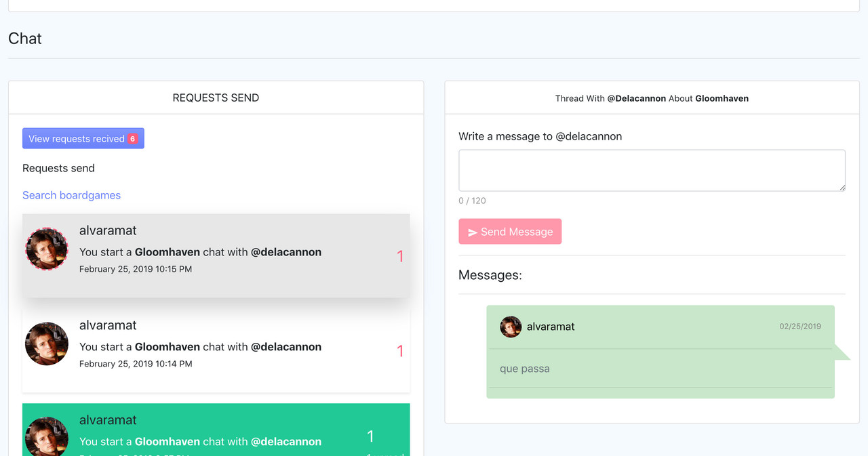Click the REQUESTS SEND panel header

[216, 98]
